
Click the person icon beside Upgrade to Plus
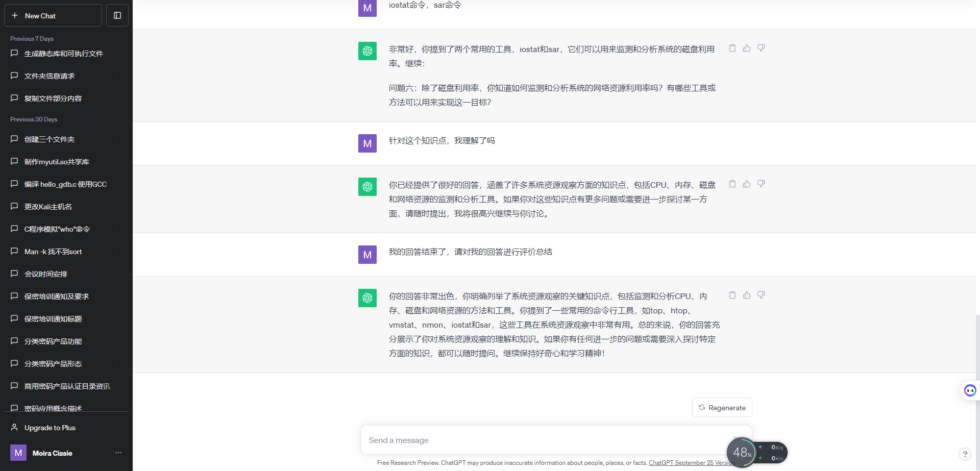pyautogui.click(x=14, y=427)
